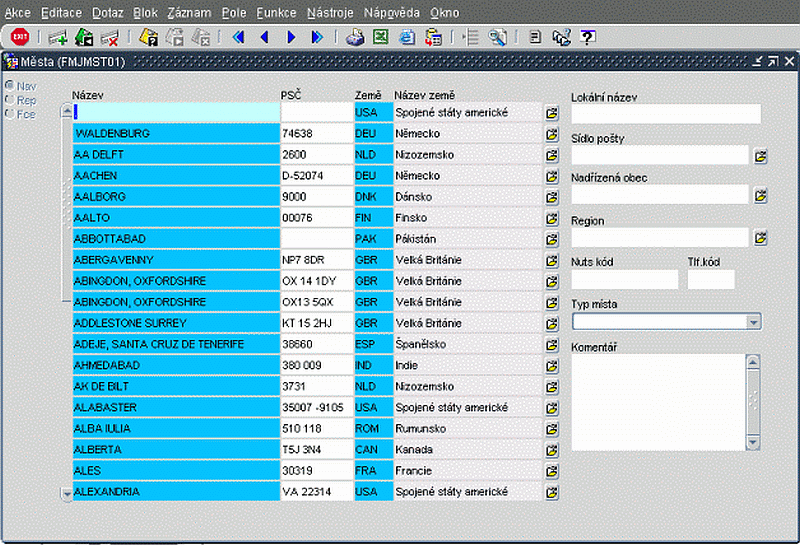Screen dimensions: 800x545
Task: Click into the Komentář text area
Action: point(658,402)
